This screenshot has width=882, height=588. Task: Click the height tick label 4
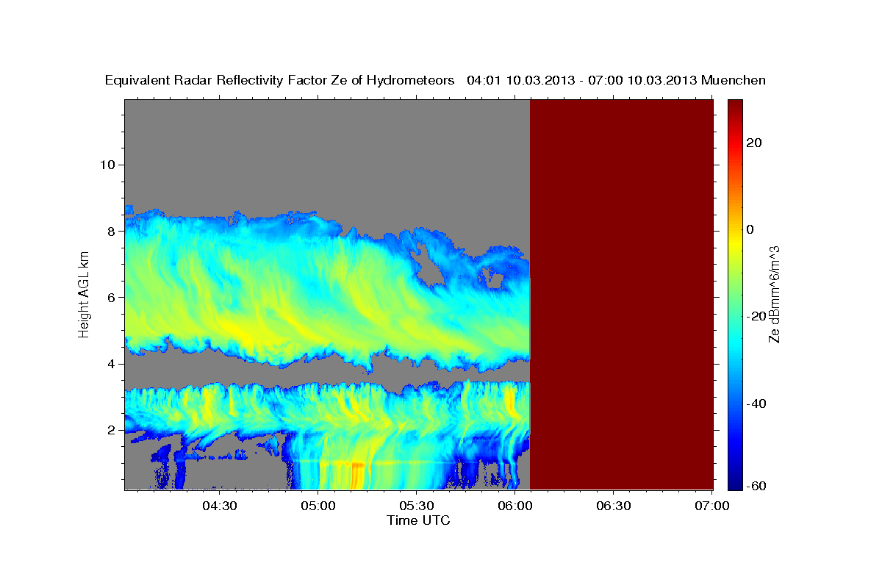coord(111,364)
